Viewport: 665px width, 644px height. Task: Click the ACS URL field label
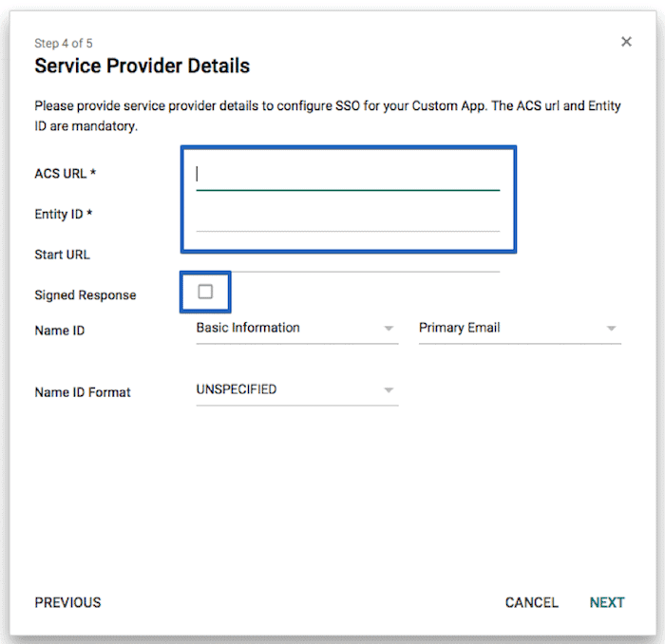pyautogui.click(x=66, y=174)
